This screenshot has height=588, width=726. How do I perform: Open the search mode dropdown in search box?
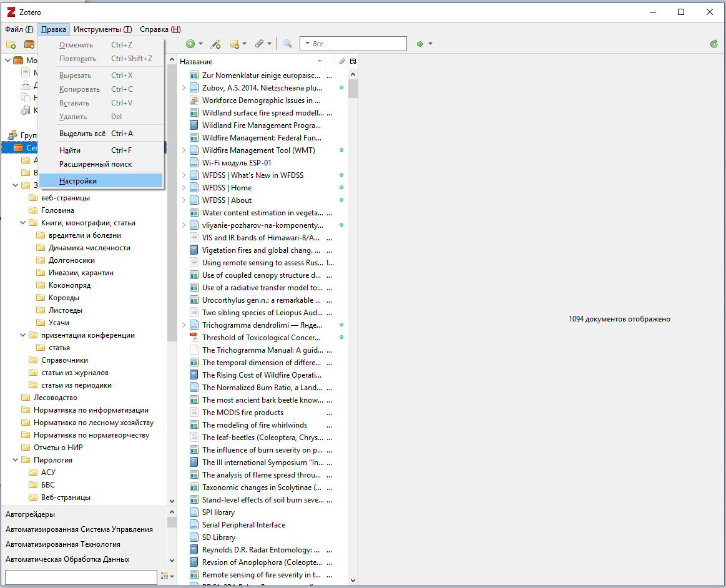pos(308,44)
